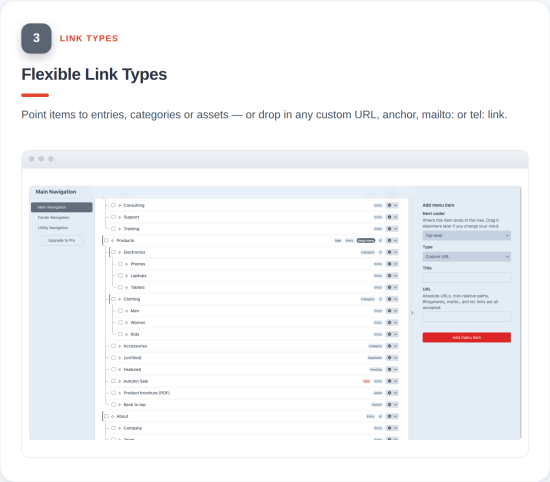Select the move handle icon beside Electronics

(x=120, y=252)
